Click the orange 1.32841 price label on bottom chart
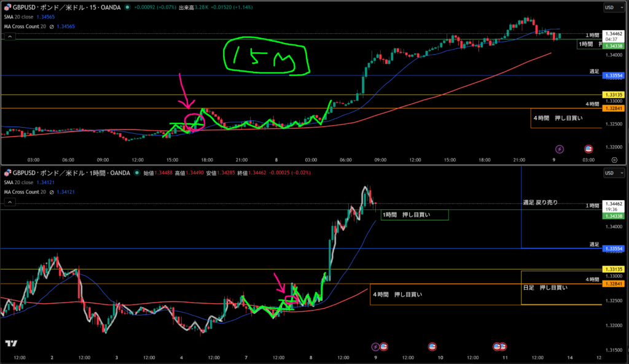The image size is (629, 364). (x=614, y=284)
